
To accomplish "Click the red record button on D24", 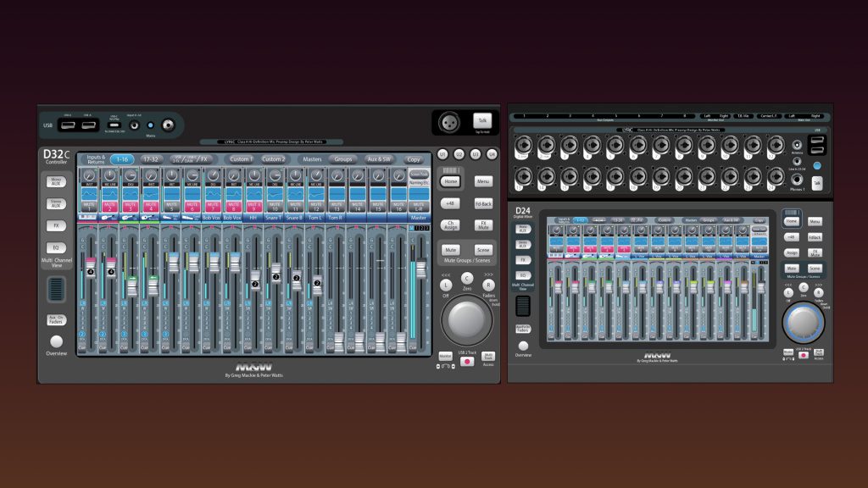I will point(804,355).
